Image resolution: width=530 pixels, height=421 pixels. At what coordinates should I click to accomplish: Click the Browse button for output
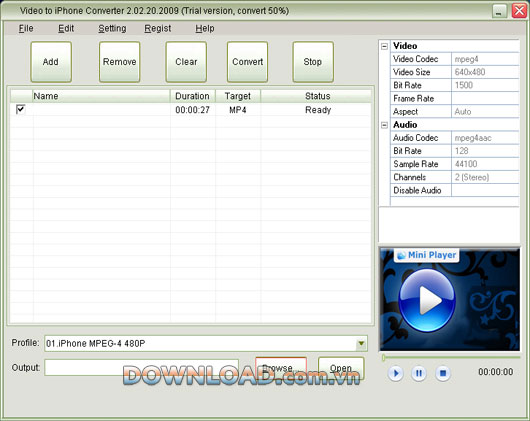[281, 368]
